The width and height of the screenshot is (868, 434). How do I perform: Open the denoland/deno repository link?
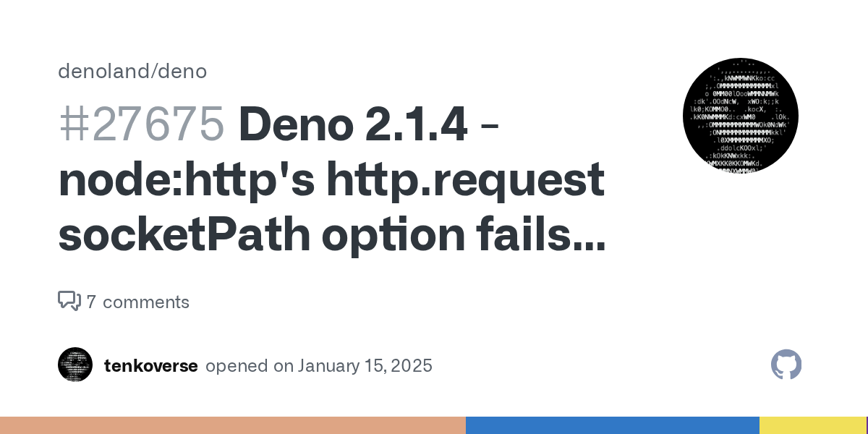(132, 72)
